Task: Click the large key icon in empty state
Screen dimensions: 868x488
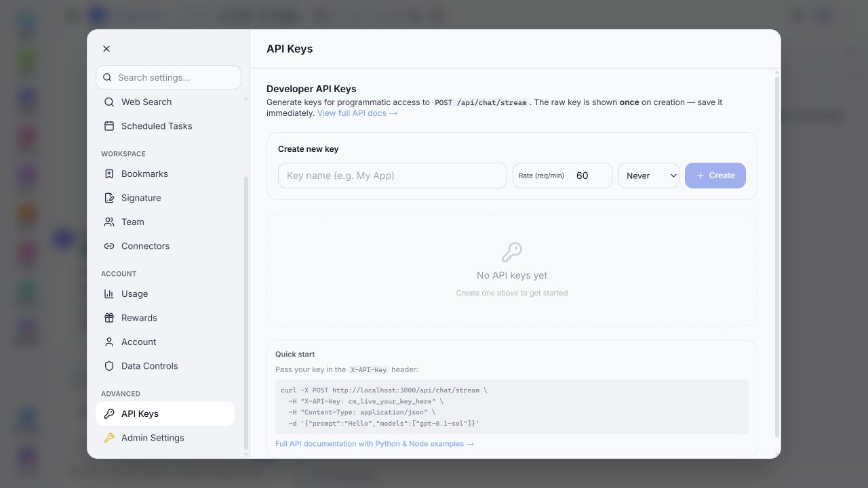Action: pyautogui.click(x=512, y=252)
